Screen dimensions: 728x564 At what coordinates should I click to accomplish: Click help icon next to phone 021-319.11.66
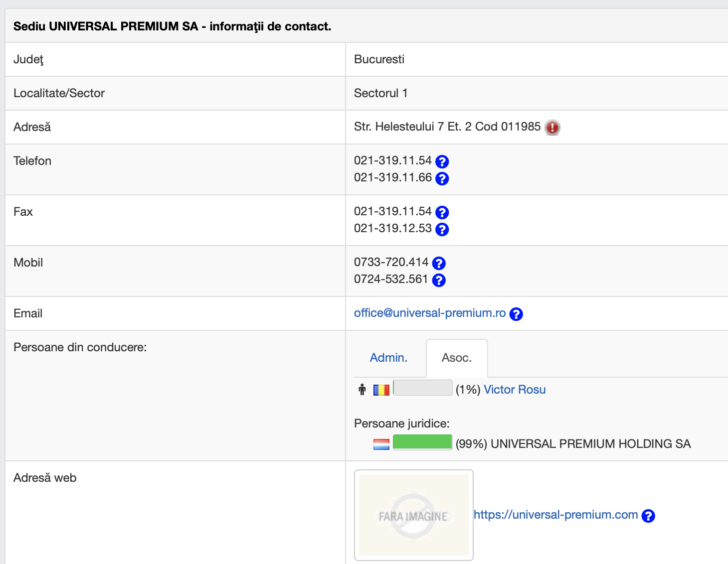coord(442,178)
